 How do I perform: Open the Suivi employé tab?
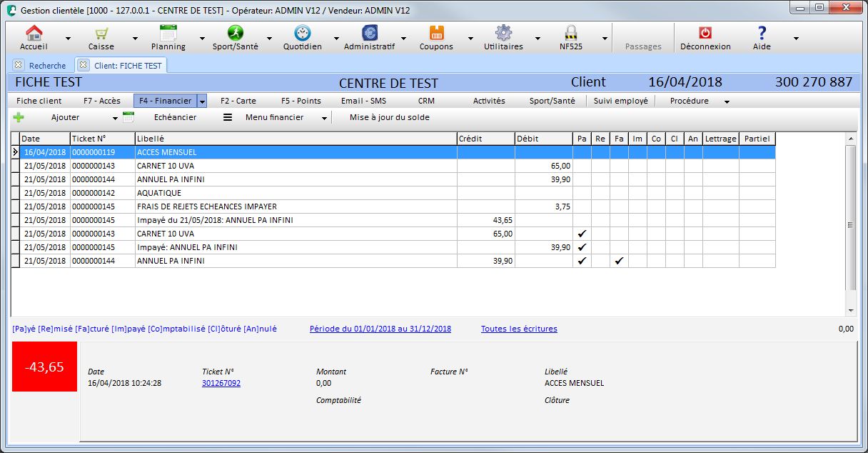pos(621,101)
